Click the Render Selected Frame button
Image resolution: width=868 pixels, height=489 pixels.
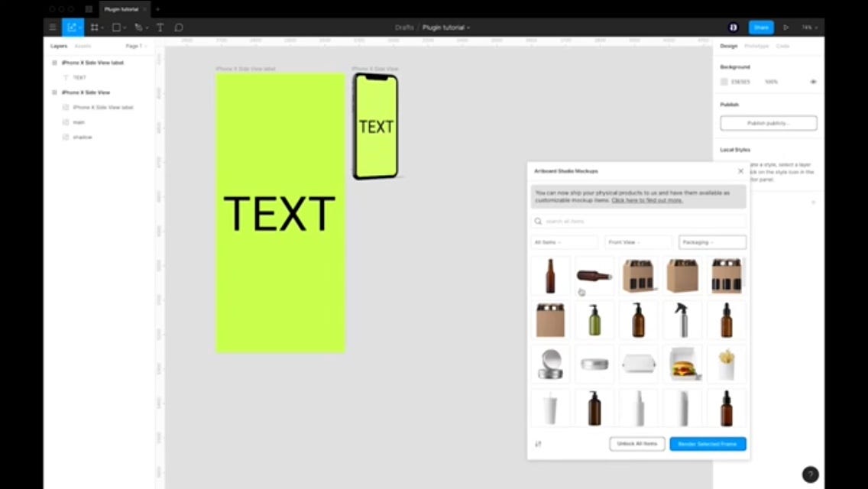(x=707, y=443)
